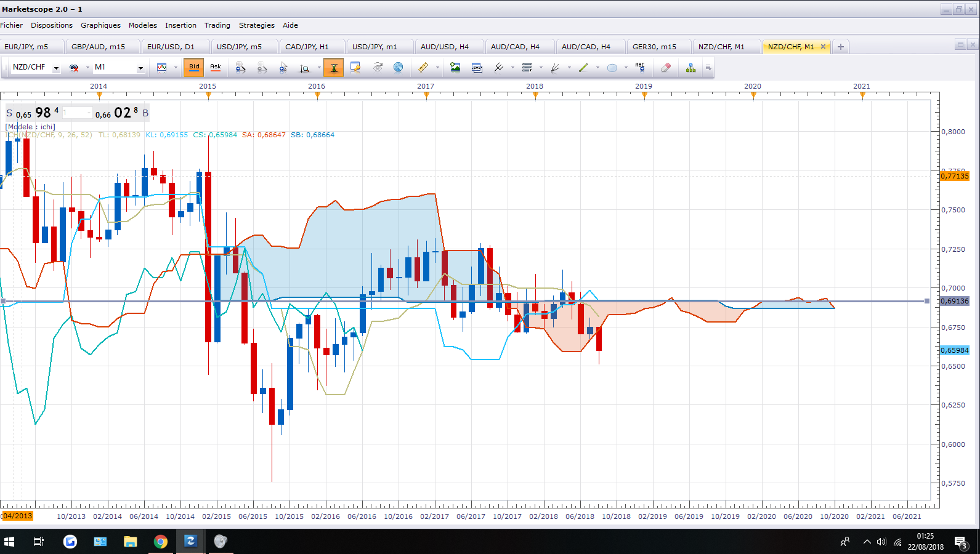Toggle Ask price display
This screenshot has width=980, height=554.
click(216, 67)
